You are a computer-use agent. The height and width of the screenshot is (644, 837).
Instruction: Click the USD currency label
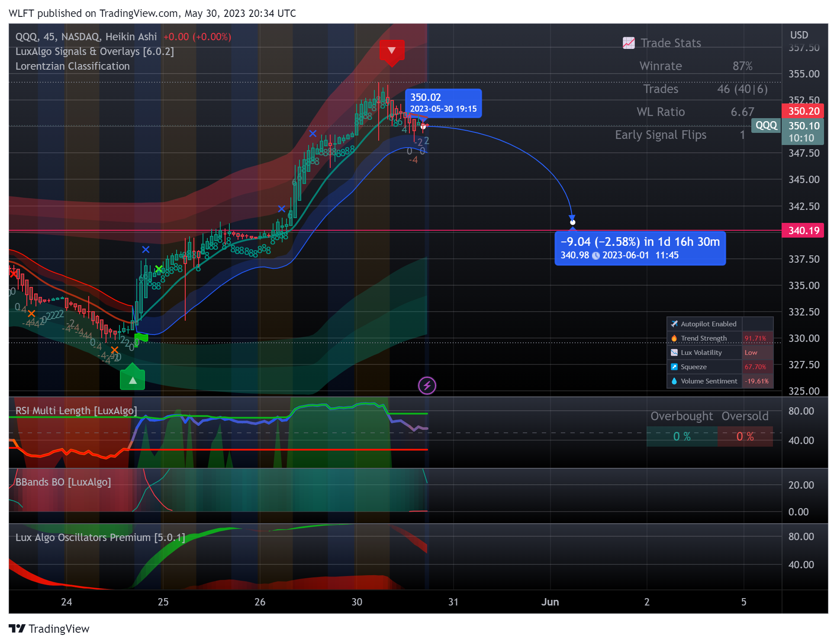coord(799,35)
